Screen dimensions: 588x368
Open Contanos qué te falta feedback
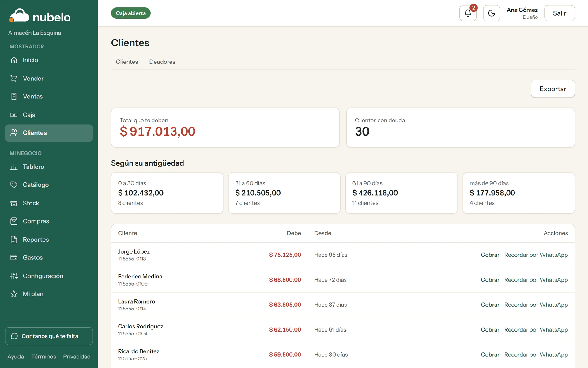[x=49, y=336]
